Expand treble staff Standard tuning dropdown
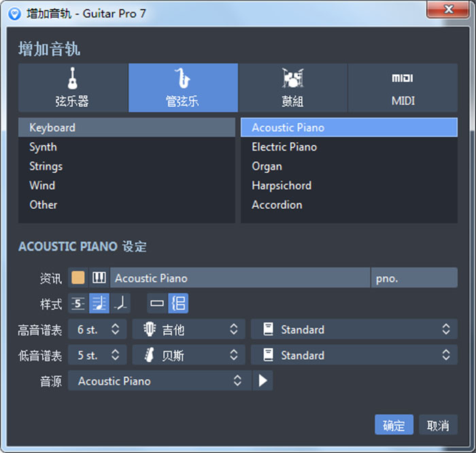The width and height of the screenshot is (476, 453). pos(354,330)
